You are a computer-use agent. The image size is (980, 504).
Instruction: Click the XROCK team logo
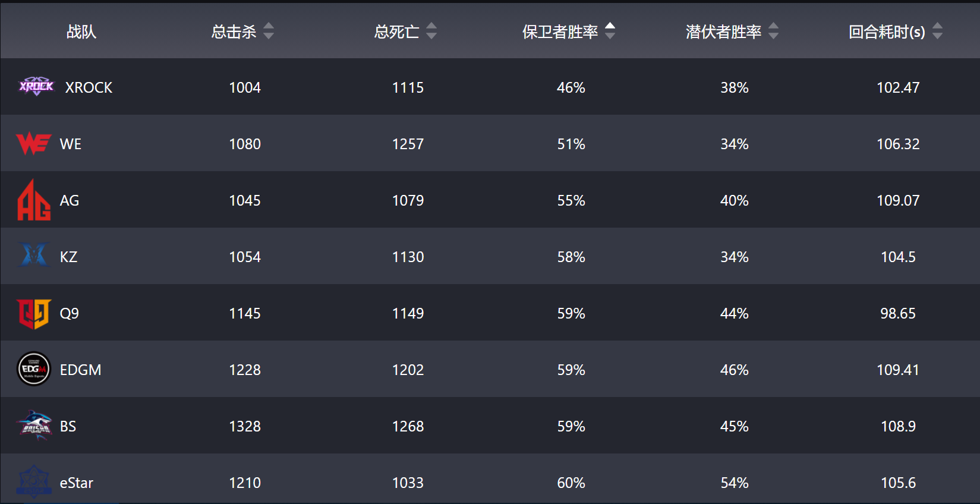(x=36, y=87)
